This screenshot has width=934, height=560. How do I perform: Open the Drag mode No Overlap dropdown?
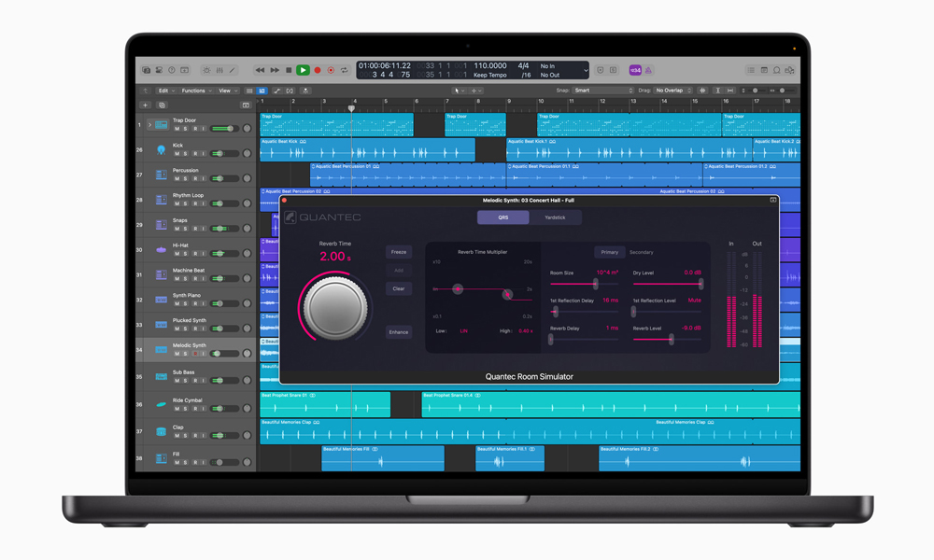673,91
